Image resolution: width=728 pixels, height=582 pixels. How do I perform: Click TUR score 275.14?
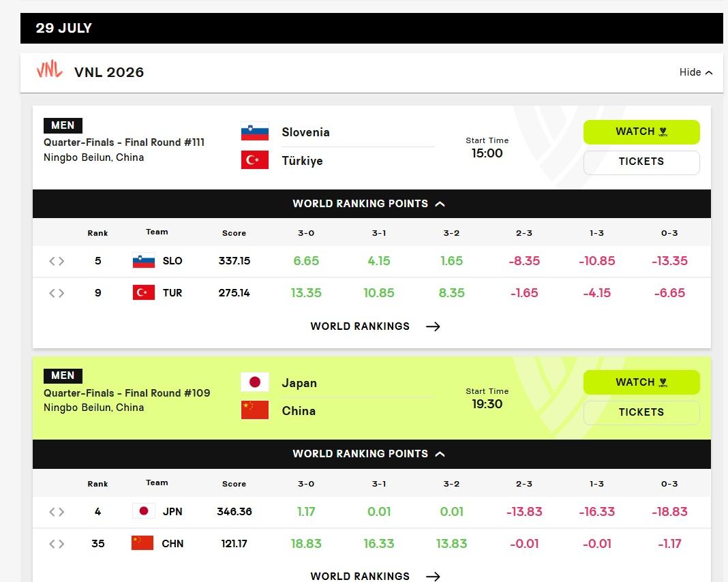234,293
